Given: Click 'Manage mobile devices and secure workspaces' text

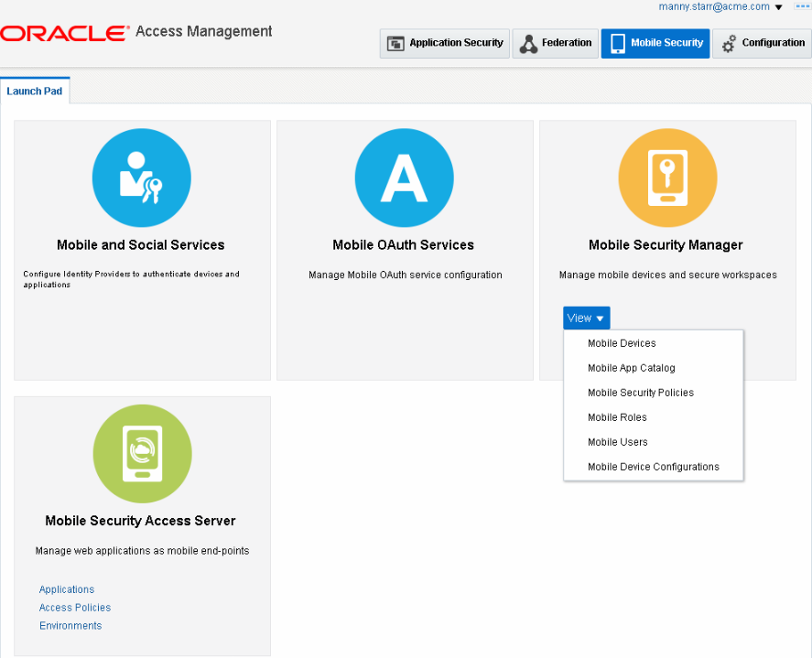Looking at the screenshot, I should [x=668, y=275].
